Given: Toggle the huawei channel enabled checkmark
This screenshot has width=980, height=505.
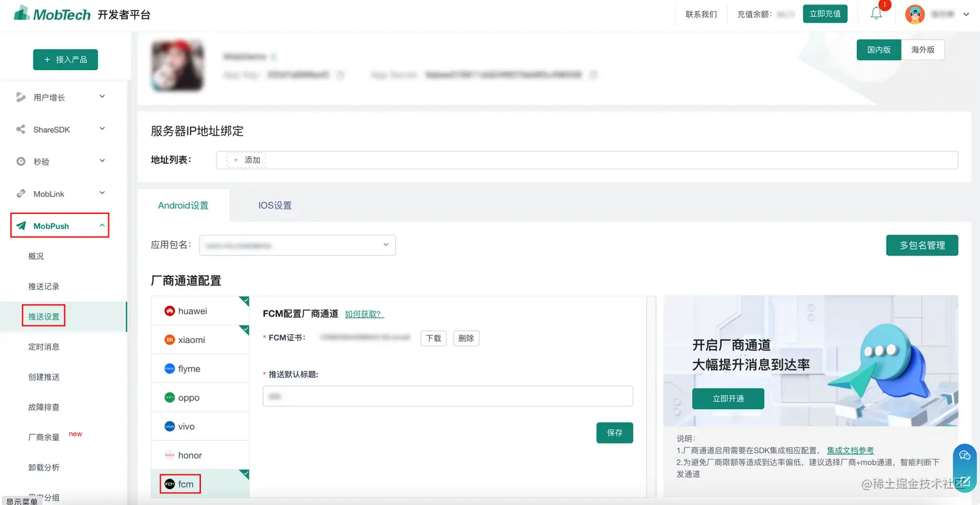Looking at the screenshot, I should tap(244, 300).
